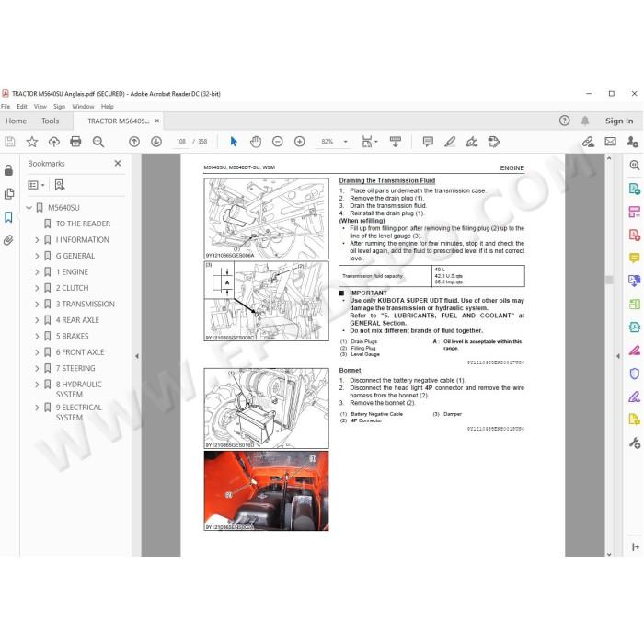This screenshot has height=644, width=644.
Task: Add a sticky note comment
Action: 428,142
